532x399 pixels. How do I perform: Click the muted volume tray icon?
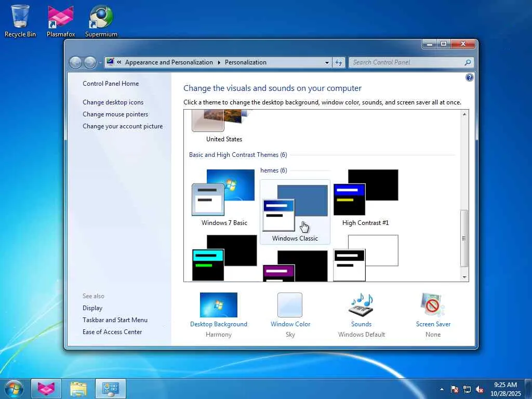[x=480, y=389]
